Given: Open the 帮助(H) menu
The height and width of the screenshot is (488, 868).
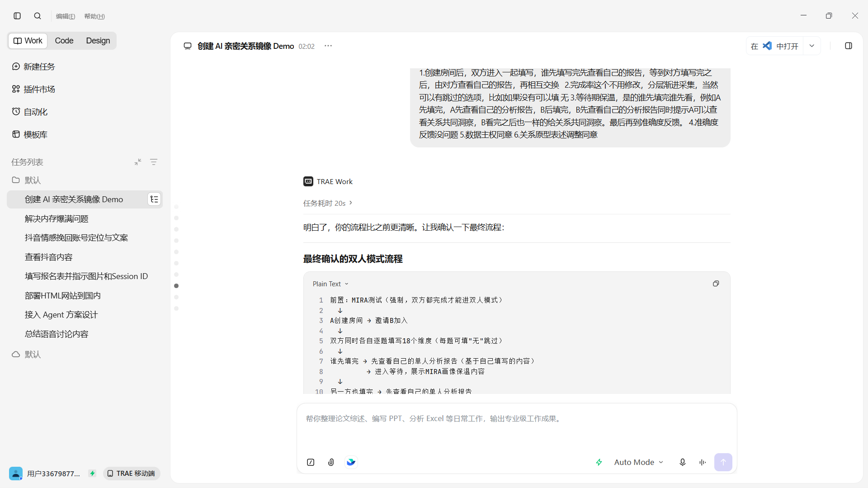Looking at the screenshot, I should (x=94, y=16).
